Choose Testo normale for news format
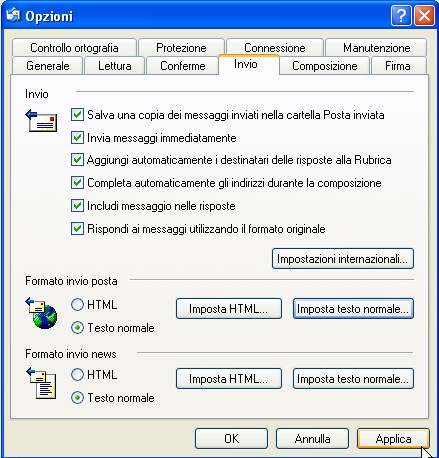The width and height of the screenshot is (439, 458). click(77, 398)
